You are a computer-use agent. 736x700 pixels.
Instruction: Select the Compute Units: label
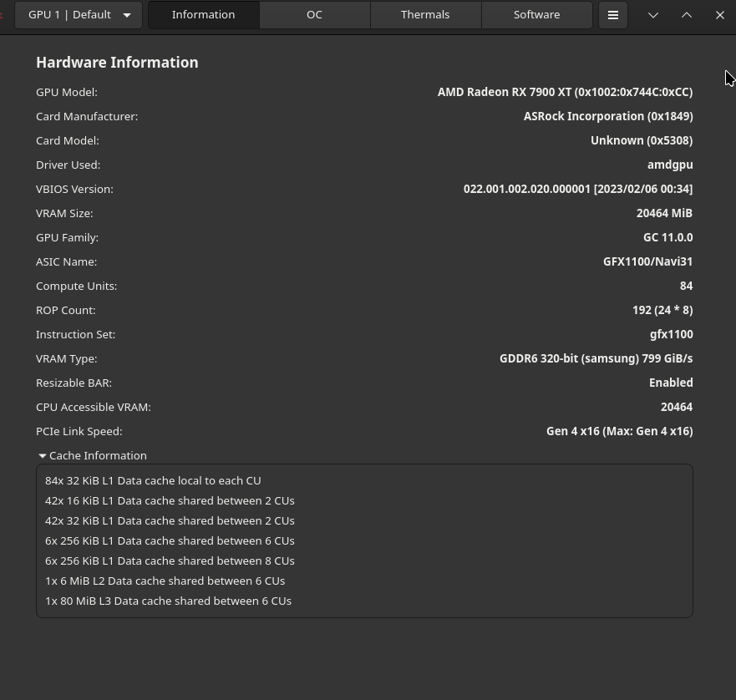[77, 286]
